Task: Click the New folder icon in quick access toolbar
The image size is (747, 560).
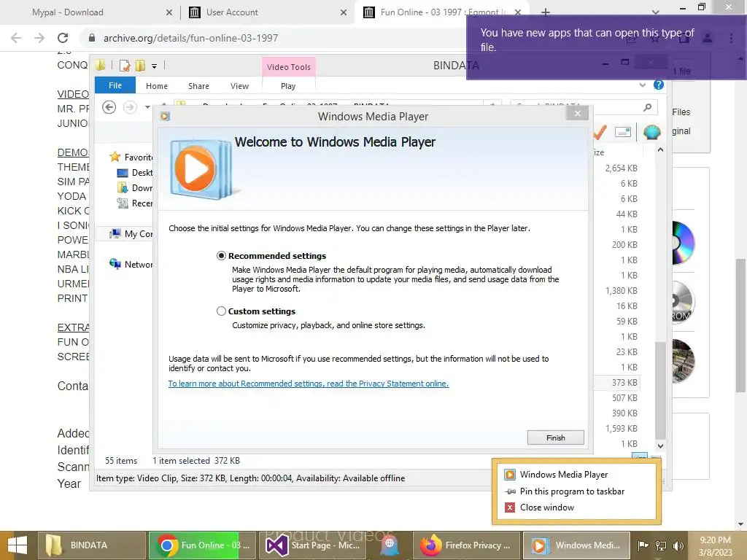Action: click(140, 66)
